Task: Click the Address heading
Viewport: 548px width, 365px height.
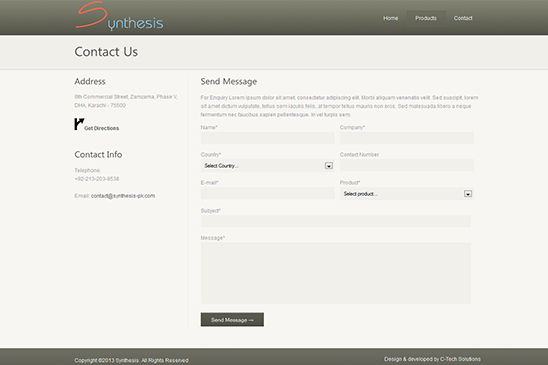Action: [x=90, y=81]
